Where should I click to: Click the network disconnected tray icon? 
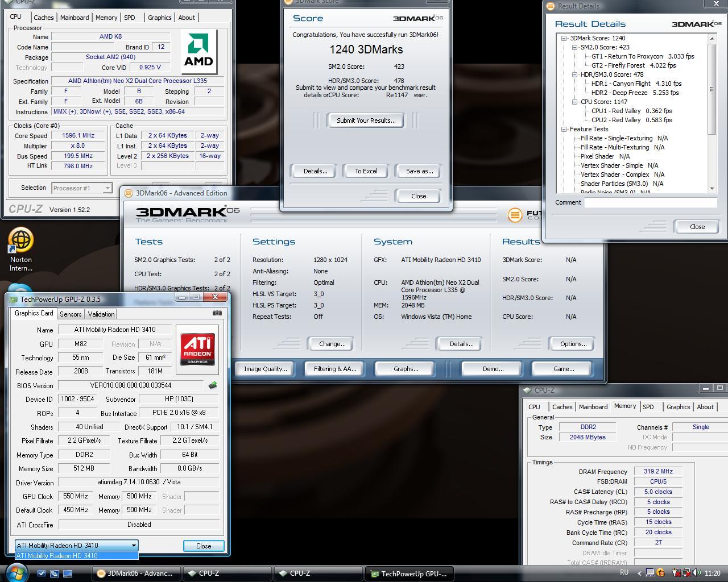pyautogui.click(x=686, y=573)
